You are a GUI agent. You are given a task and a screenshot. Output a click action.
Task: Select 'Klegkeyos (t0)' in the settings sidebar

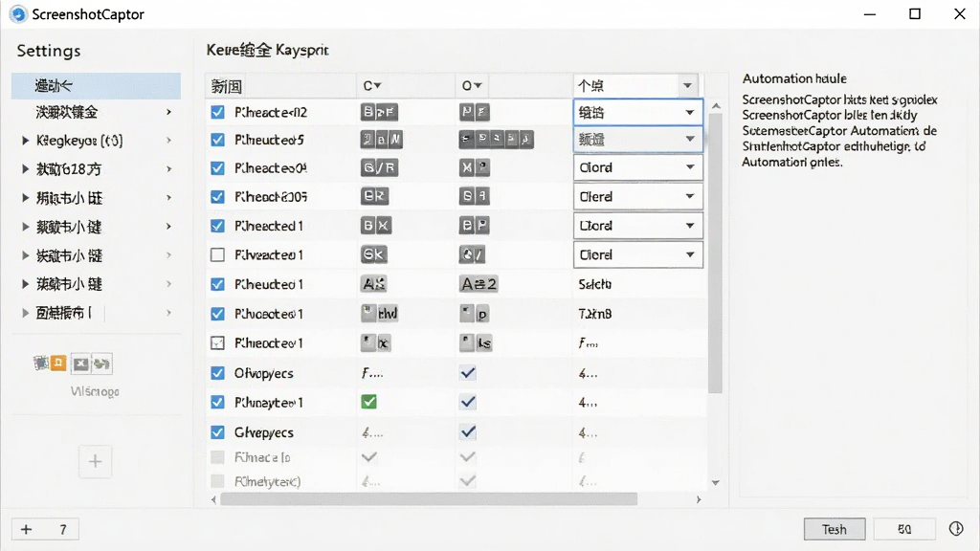click(x=97, y=141)
